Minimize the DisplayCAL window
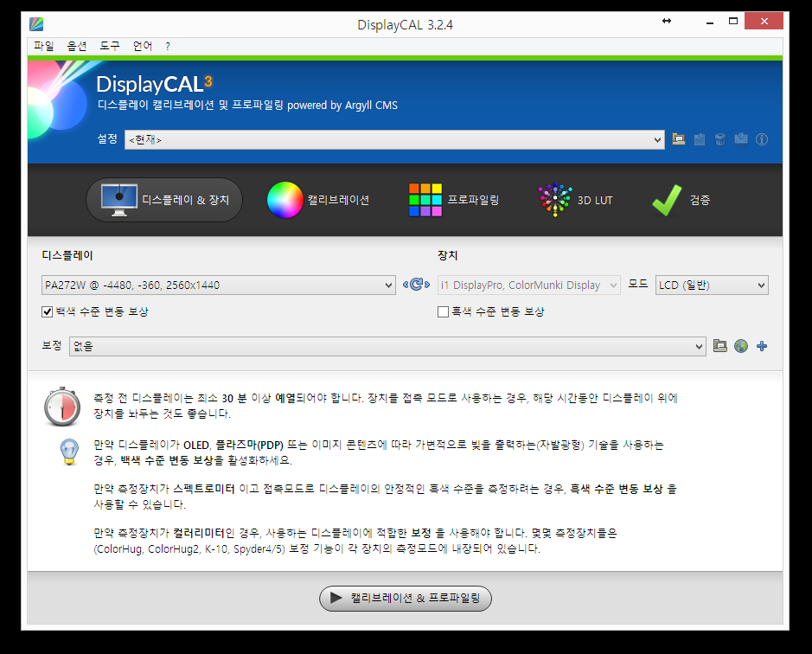The image size is (812, 654). click(x=710, y=22)
